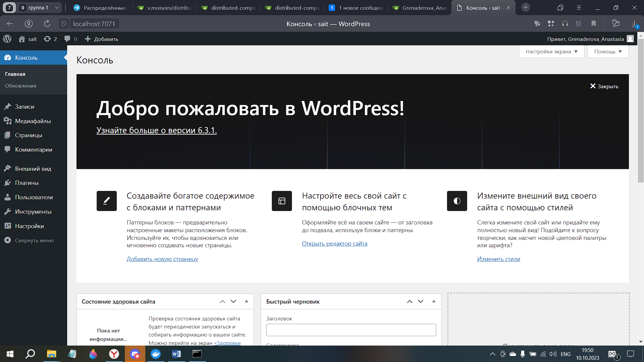The width and height of the screenshot is (644, 362).
Task: Click the pencil icon for block content
Action: coord(106,201)
